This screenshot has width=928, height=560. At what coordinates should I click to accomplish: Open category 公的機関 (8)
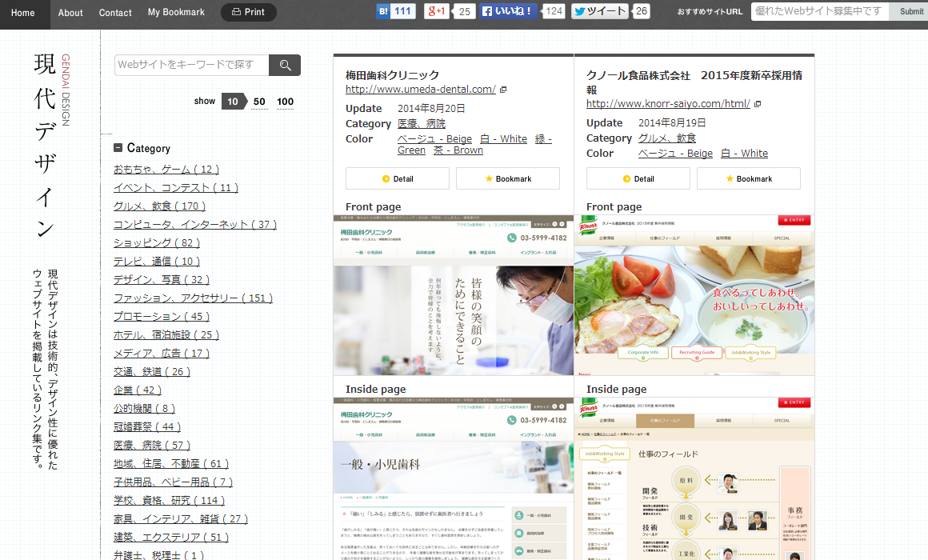[145, 409]
